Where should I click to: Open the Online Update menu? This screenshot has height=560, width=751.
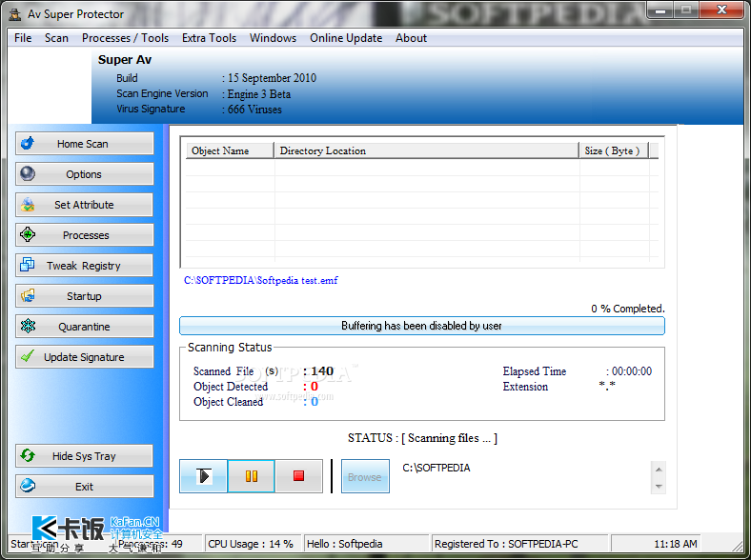coord(346,38)
